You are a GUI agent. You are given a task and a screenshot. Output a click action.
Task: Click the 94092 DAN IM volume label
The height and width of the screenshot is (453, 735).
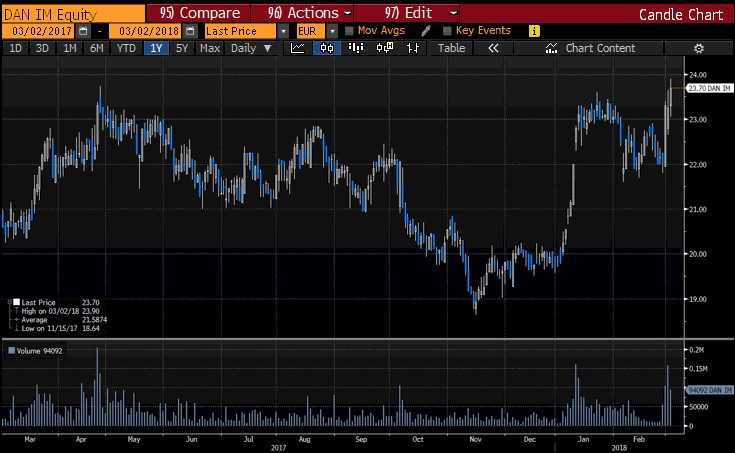click(x=709, y=390)
